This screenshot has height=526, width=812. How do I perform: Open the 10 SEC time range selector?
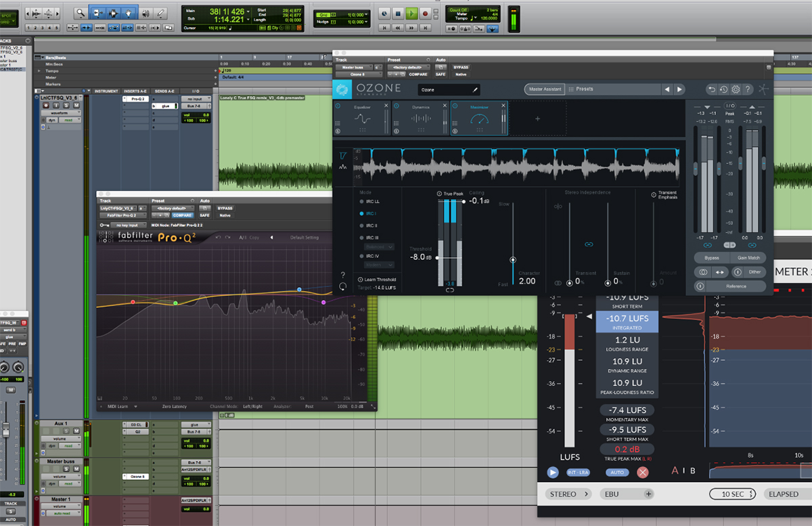coord(734,494)
